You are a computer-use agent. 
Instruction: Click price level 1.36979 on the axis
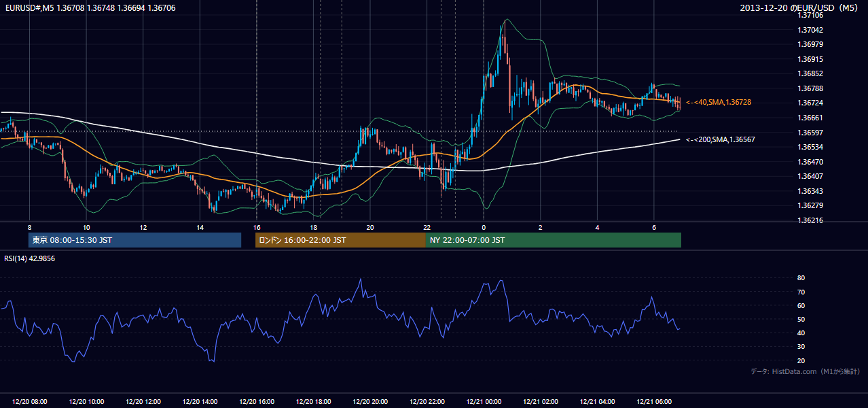click(812, 44)
